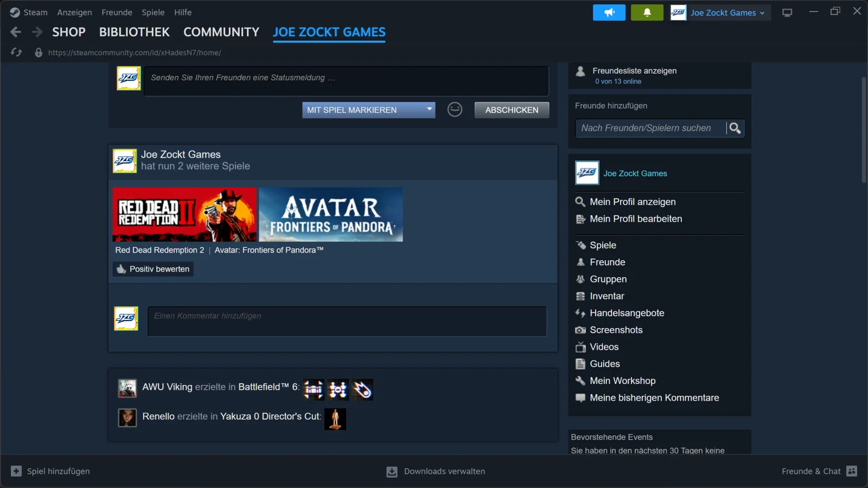This screenshot has width=868, height=488.
Task: Click the Positiv bewerten button
Action: click(x=153, y=269)
